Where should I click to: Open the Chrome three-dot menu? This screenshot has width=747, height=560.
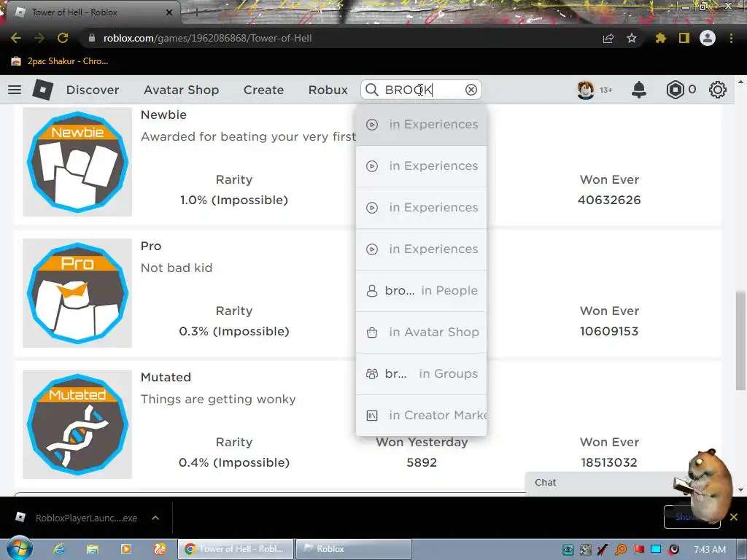tap(731, 38)
